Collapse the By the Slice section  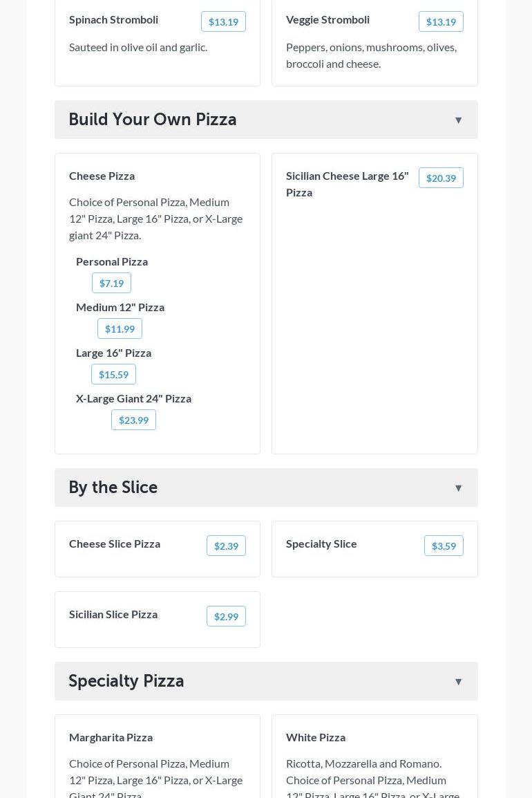[458, 488]
